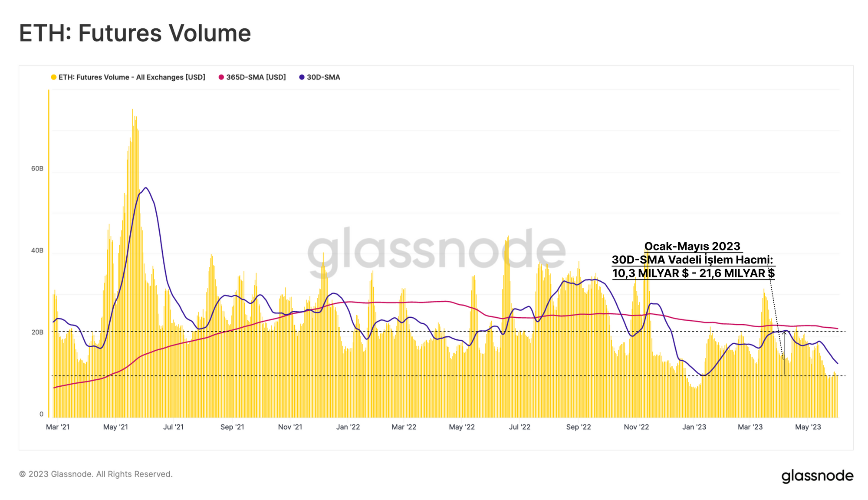The width and height of the screenshot is (868, 500).
Task: Click the ETH: Futures Volume title
Action: [135, 33]
